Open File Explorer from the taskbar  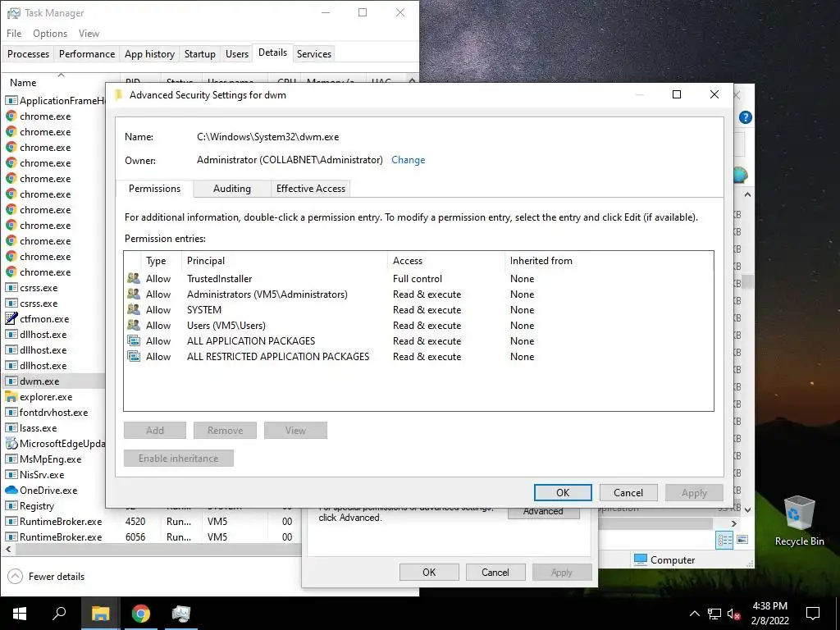[101, 614]
